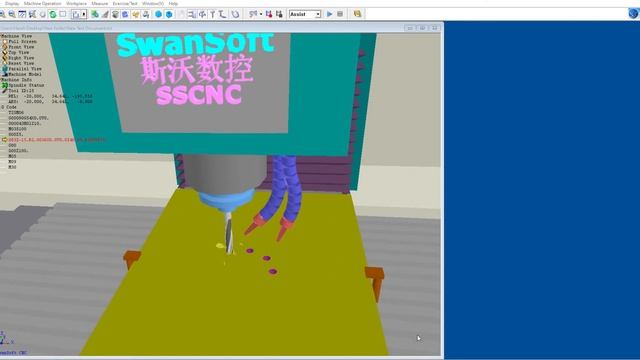Image resolution: width=640 pixels, height=360 pixels.
Task: Click the yellow icon right of stop button
Action: tap(357, 14)
